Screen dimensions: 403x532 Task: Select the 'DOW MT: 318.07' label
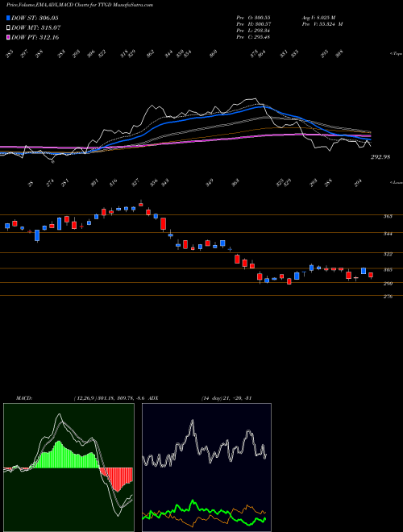36,28
